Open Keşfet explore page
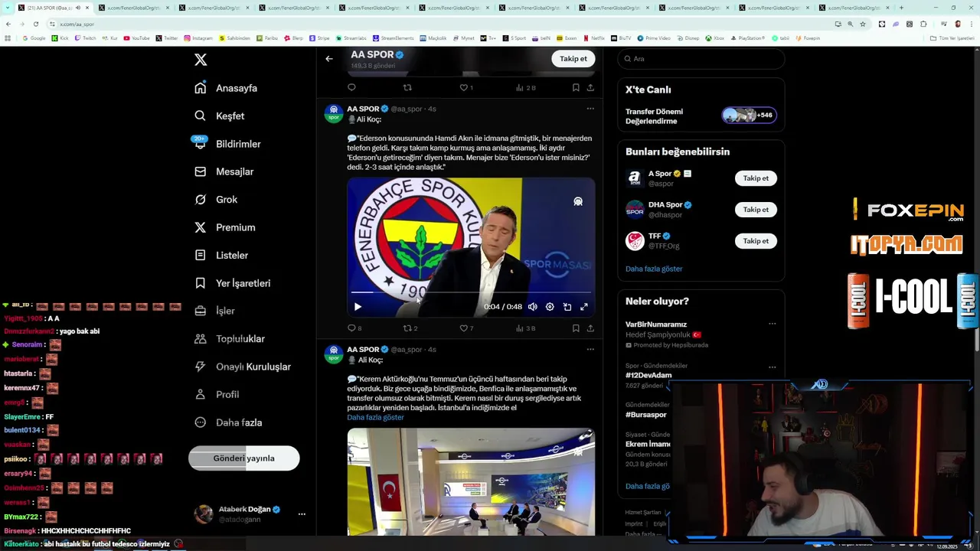This screenshot has height=551, width=980. click(x=220, y=116)
